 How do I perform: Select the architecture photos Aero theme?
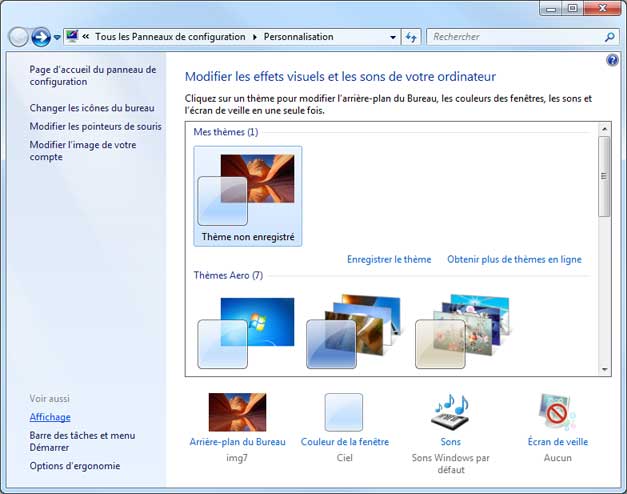353,332
